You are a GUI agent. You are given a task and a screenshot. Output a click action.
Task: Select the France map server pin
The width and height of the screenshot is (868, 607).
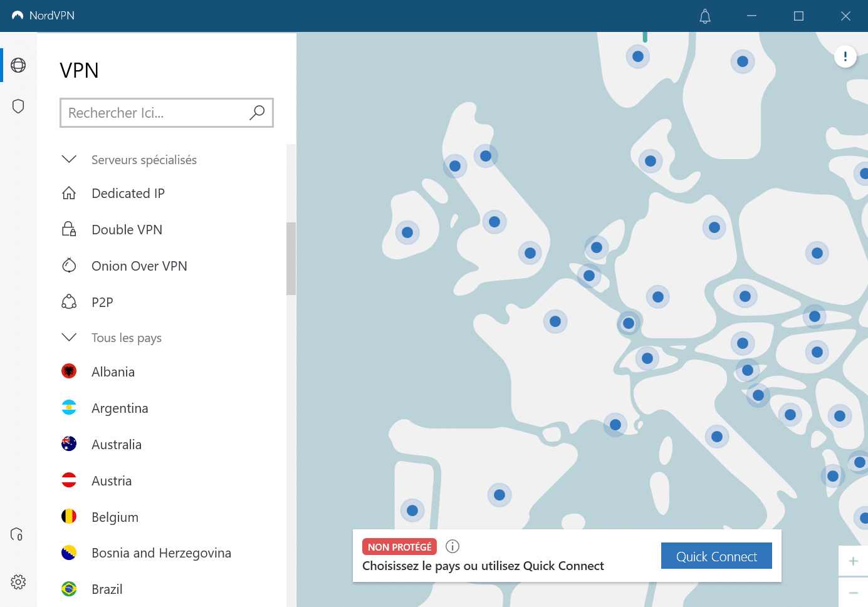(x=555, y=321)
